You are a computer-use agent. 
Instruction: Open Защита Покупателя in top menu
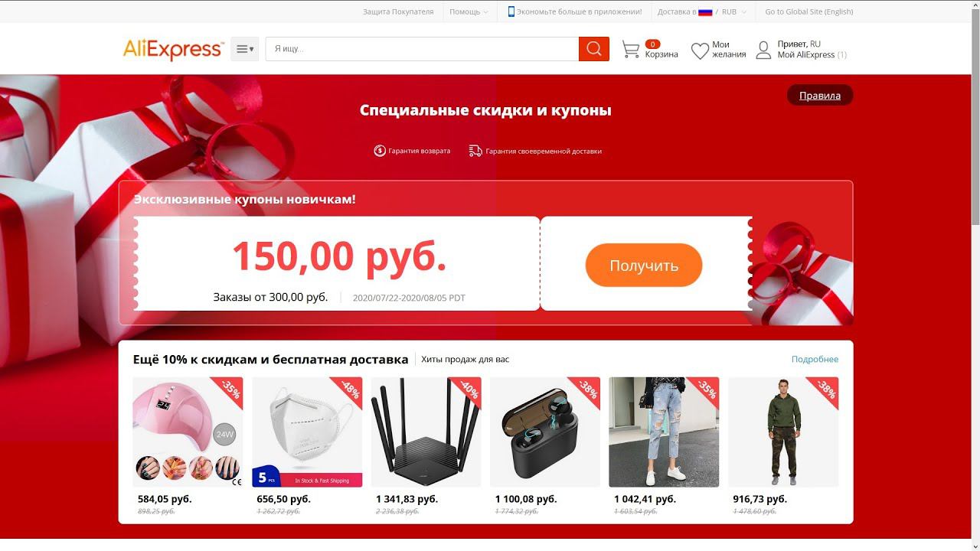coord(398,11)
